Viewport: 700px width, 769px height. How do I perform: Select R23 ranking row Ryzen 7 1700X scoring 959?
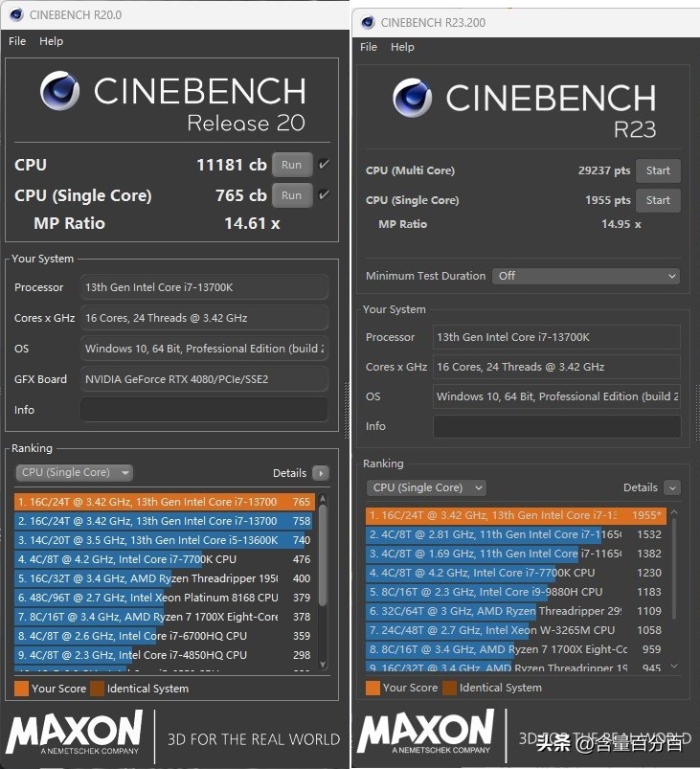point(516,649)
